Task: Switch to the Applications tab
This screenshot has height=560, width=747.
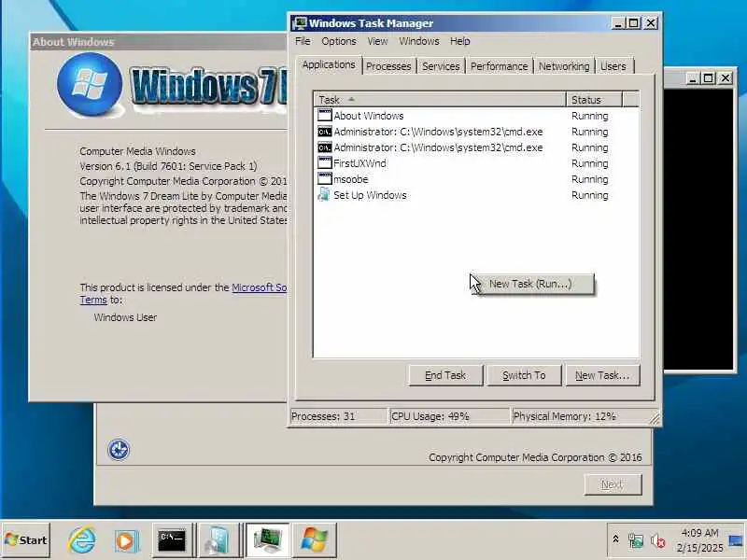Action: [329, 64]
